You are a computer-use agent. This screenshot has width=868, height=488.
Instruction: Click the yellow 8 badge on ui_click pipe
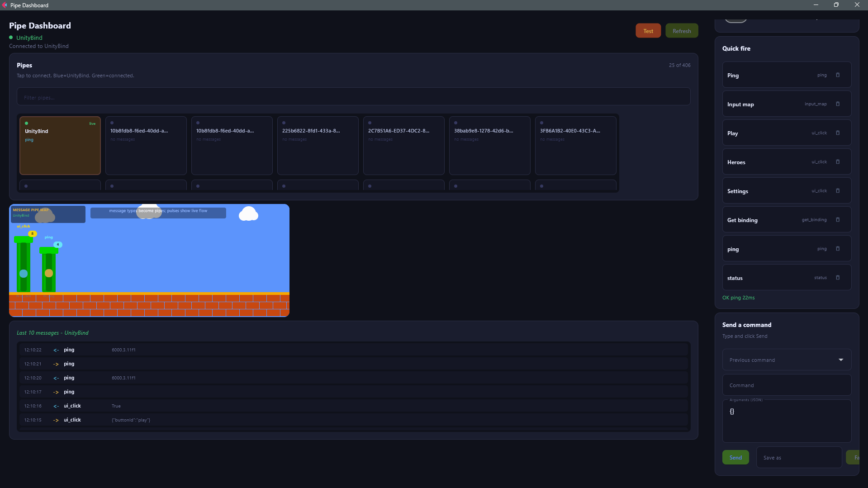click(32, 234)
